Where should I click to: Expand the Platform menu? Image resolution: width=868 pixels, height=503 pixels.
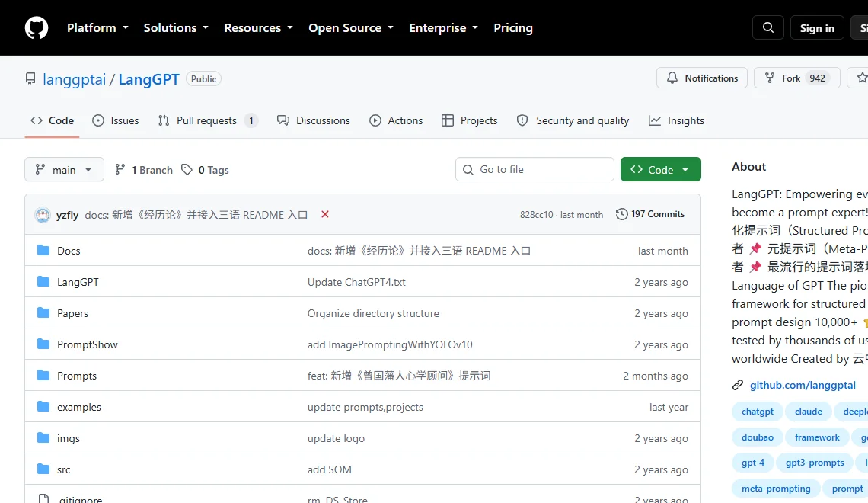click(x=98, y=27)
